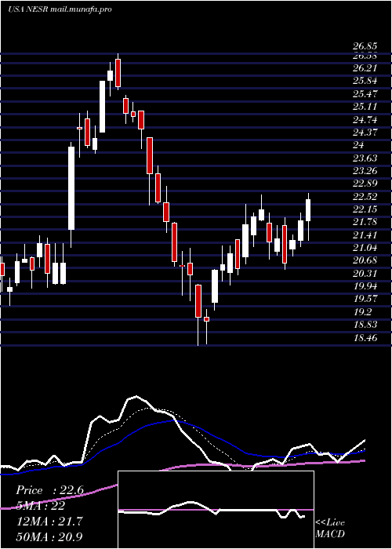The height and width of the screenshot is (549, 392).
Task: Click the 22.89 price label
Action: tap(365, 184)
